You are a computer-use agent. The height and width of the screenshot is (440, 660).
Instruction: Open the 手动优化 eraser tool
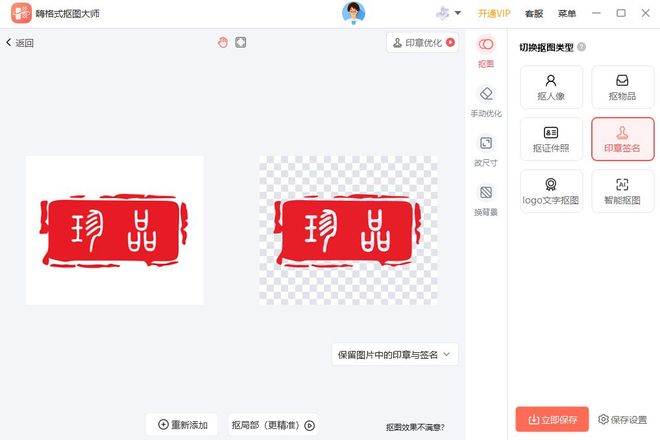(x=486, y=100)
